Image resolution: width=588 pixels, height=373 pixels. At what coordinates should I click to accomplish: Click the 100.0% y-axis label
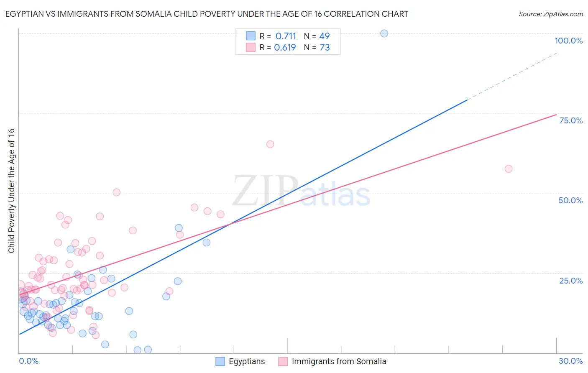568,41
